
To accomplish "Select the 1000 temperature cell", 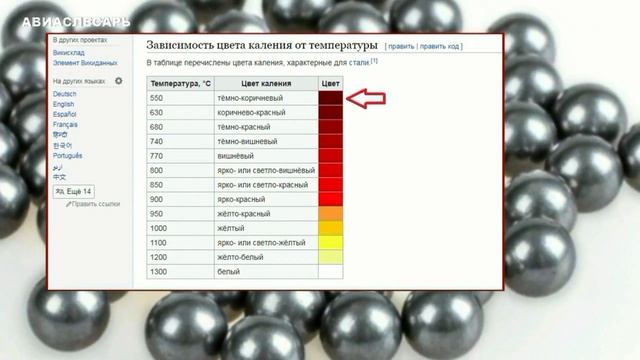I will [180, 228].
